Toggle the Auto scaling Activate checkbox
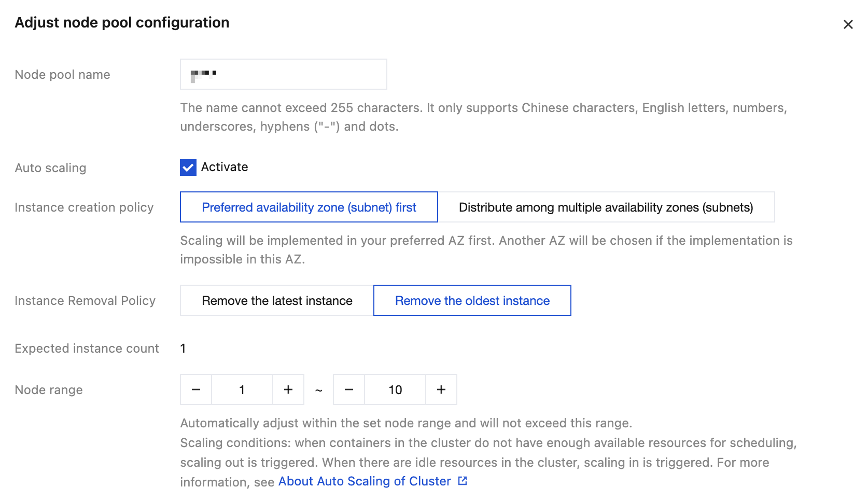This screenshot has height=501, width=868. pos(188,168)
